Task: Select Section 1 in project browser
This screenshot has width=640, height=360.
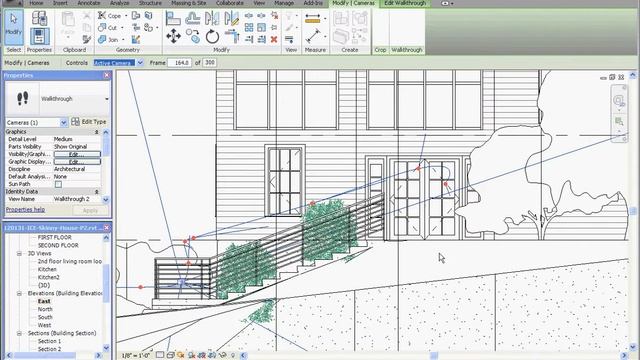Action: point(49,341)
